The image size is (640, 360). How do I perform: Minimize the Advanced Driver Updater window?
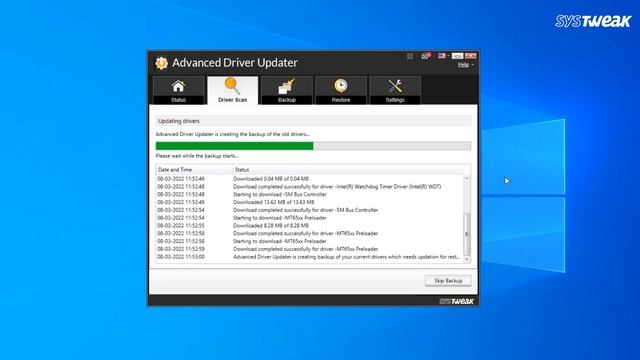tap(458, 56)
